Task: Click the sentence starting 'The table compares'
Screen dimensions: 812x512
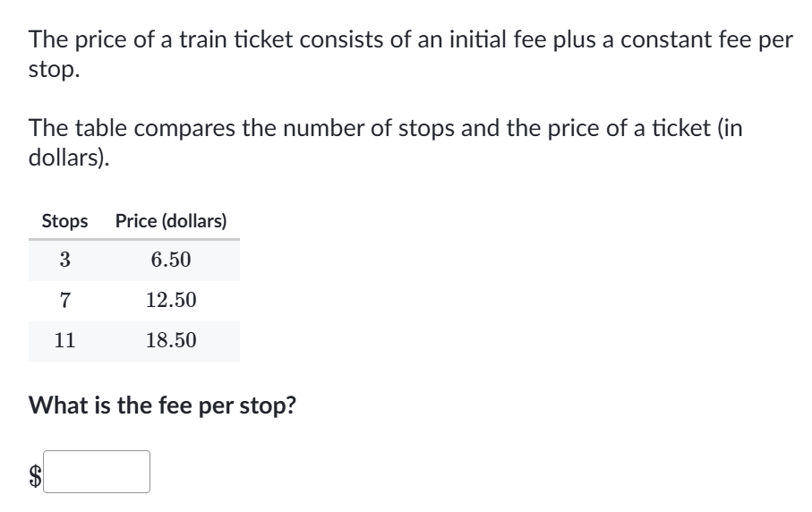Action: 385,142
